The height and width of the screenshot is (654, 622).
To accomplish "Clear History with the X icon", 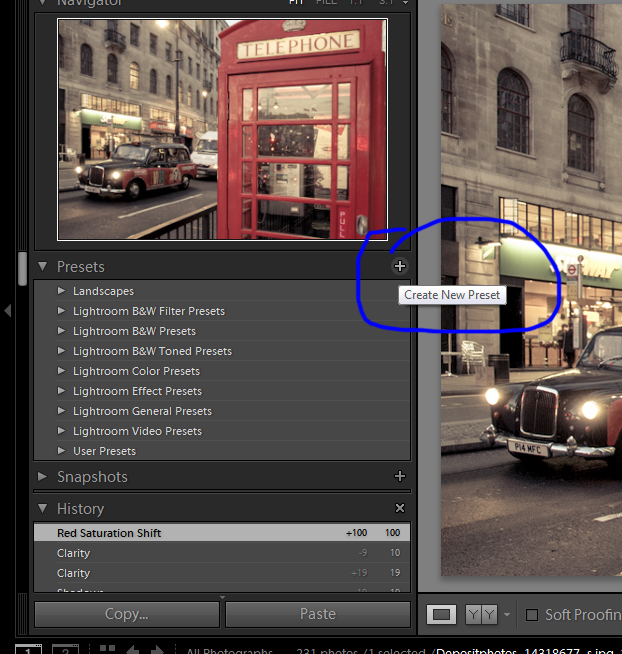I will coord(400,509).
